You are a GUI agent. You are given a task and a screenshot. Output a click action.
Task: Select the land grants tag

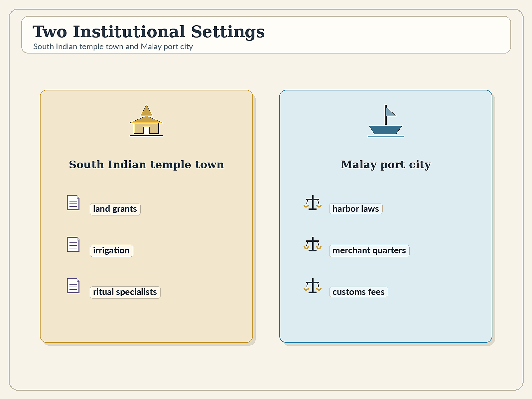pyautogui.click(x=115, y=209)
